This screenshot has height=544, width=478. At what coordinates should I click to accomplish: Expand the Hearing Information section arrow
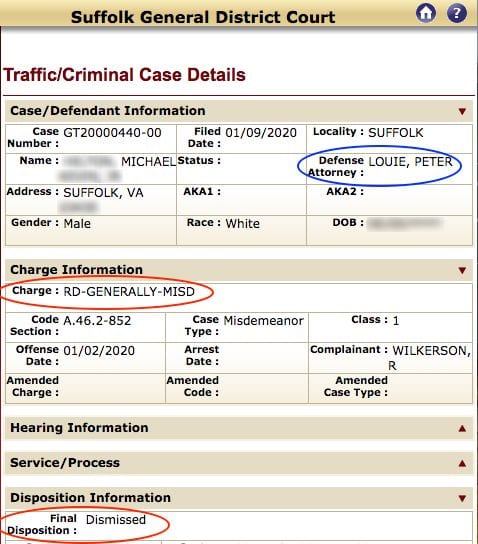click(x=462, y=428)
